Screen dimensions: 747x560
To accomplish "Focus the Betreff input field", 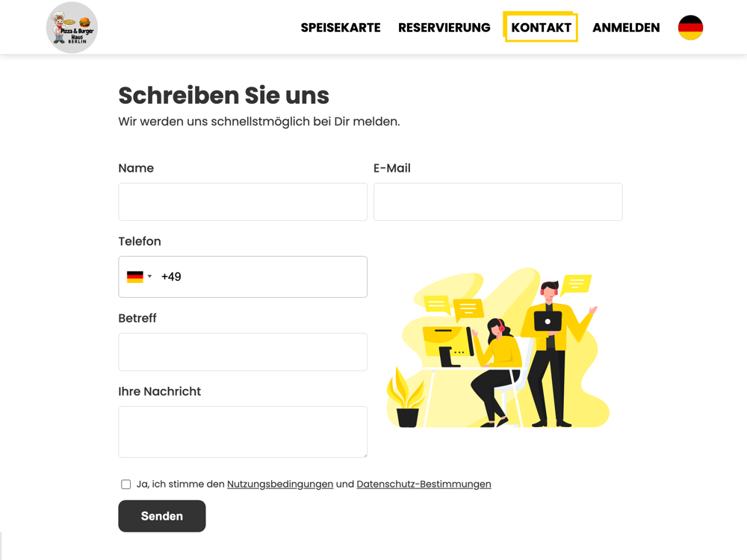I will (243, 352).
